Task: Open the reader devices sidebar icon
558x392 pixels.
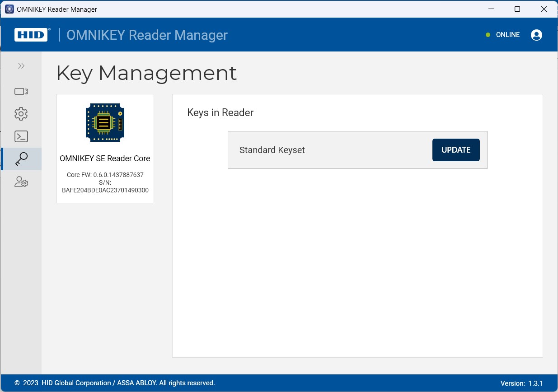Action: coord(21,92)
